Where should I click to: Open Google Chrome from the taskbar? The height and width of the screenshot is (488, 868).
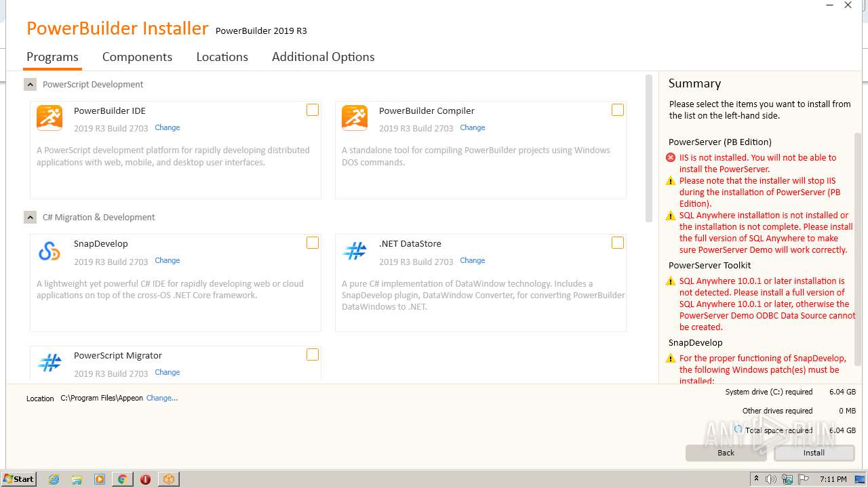(x=123, y=479)
